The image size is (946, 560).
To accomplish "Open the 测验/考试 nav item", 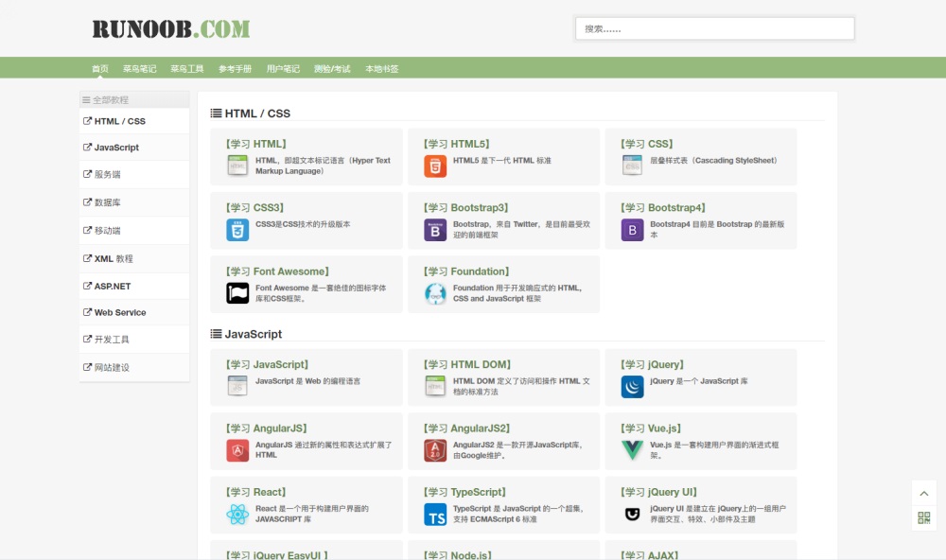I will tap(332, 69).
